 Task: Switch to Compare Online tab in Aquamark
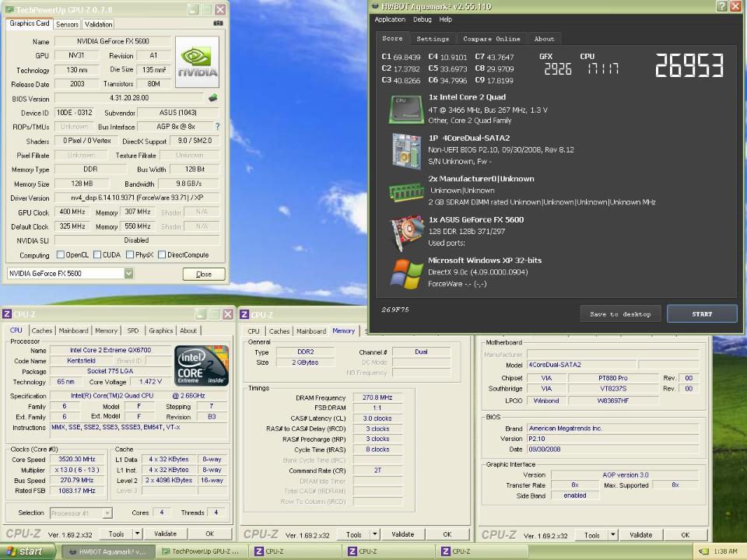(x=492, y=39)
